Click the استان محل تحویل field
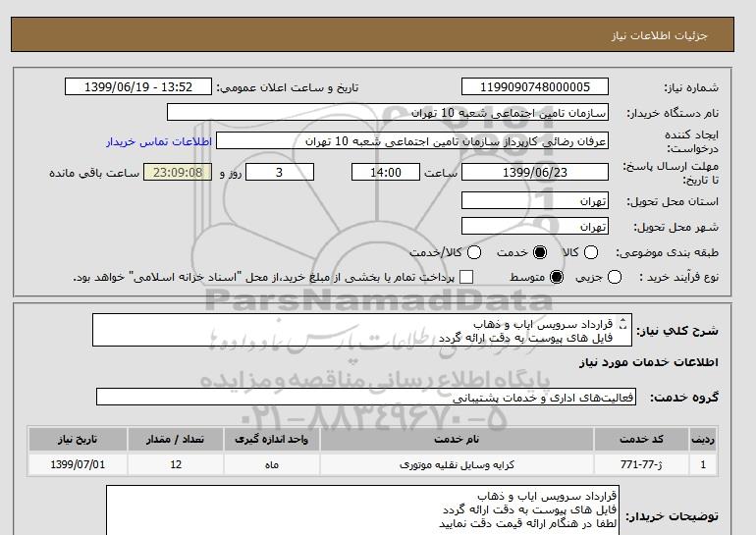The height and width of the screenshot is (535, 756). (535, 200)
